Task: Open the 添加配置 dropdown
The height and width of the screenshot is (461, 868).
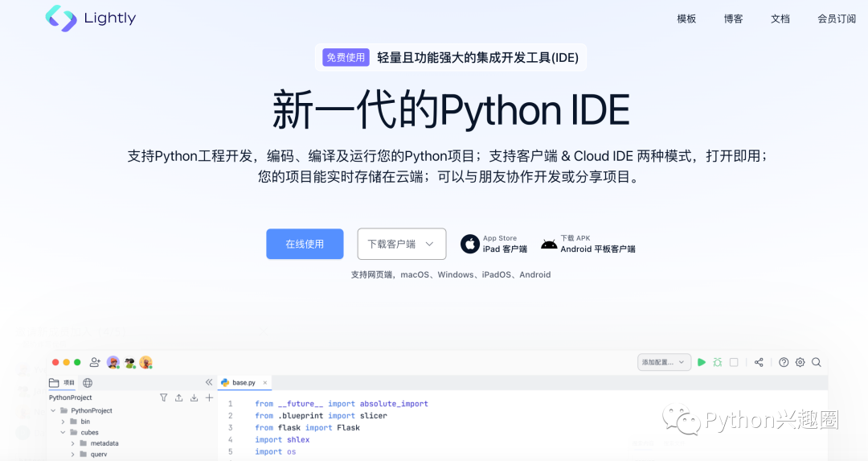Action: tap(664, 362)
